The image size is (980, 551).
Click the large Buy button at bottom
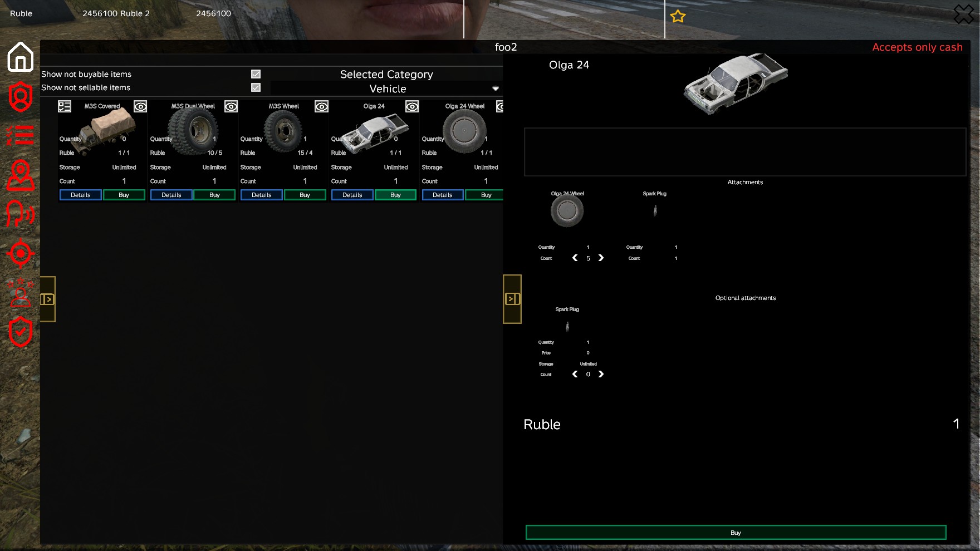click(736, 533)
